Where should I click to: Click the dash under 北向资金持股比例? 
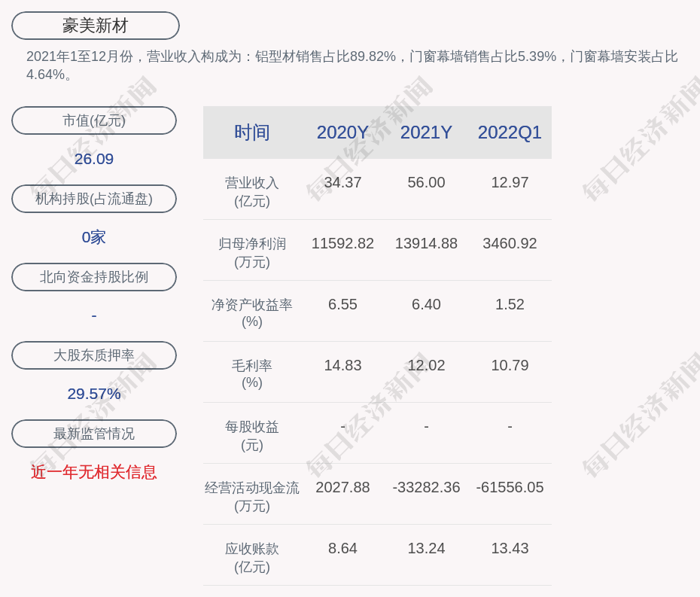(x=94, y=315)
